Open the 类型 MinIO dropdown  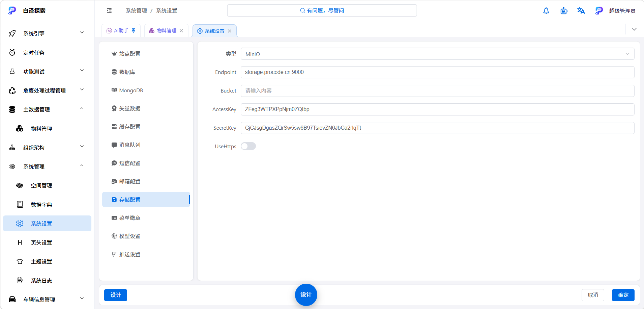coord(437,54)
